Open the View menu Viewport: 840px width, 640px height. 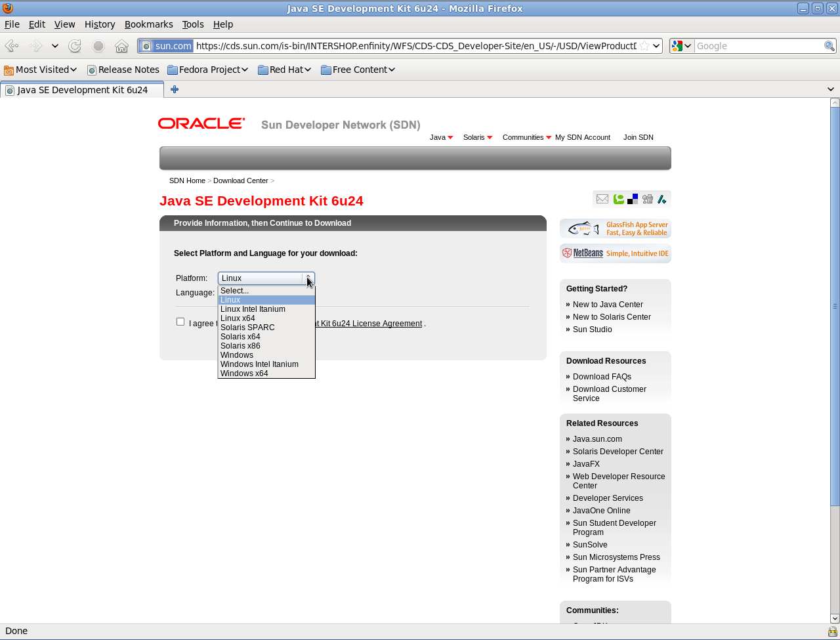[x=64, y=24]
